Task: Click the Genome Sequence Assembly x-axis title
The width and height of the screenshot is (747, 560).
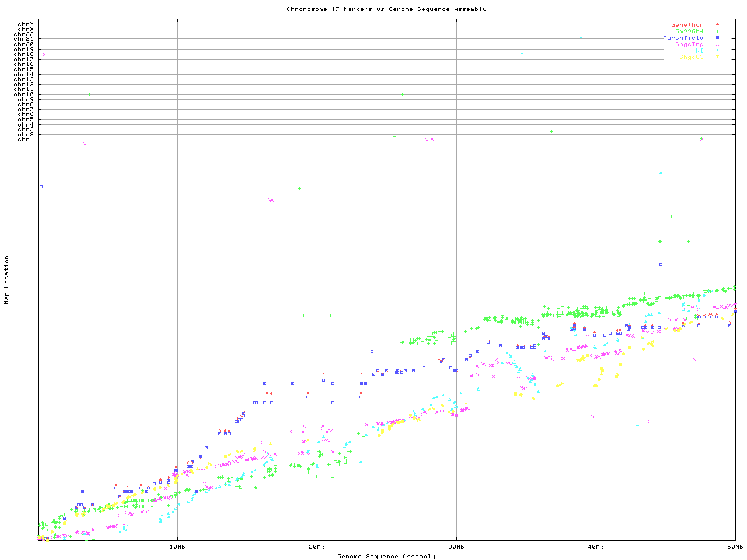Action: (x=386, y=556)
